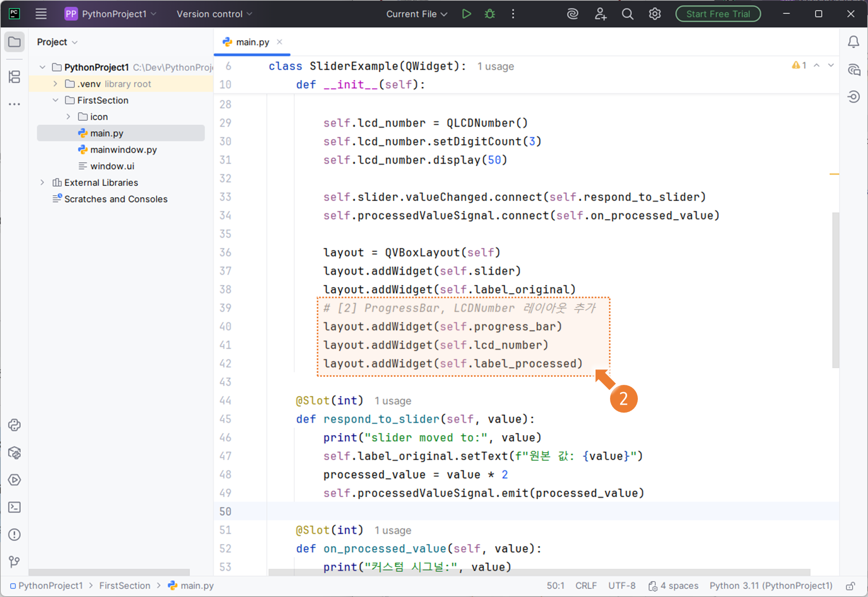Viewport: 868px width, 597px height.
Task: Open Git version control tool window
Action: click(14, 562)
